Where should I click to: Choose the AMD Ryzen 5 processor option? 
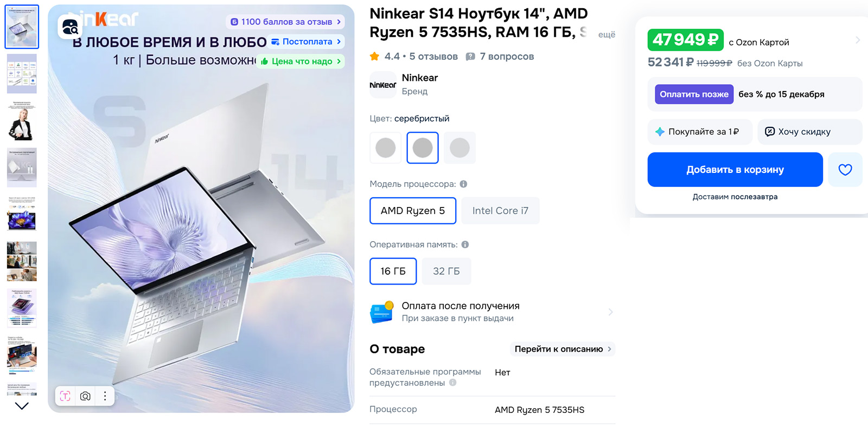pos(413,211)
